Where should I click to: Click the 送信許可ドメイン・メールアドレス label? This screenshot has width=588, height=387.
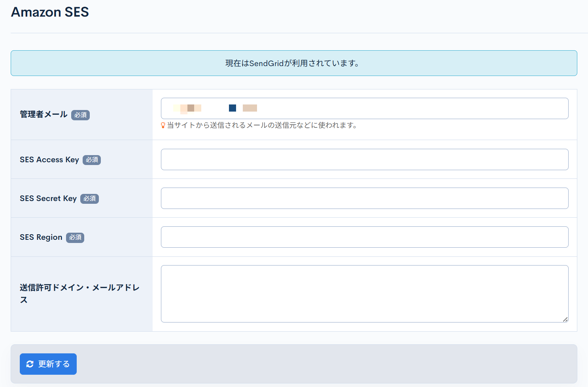tap(79, 294)
